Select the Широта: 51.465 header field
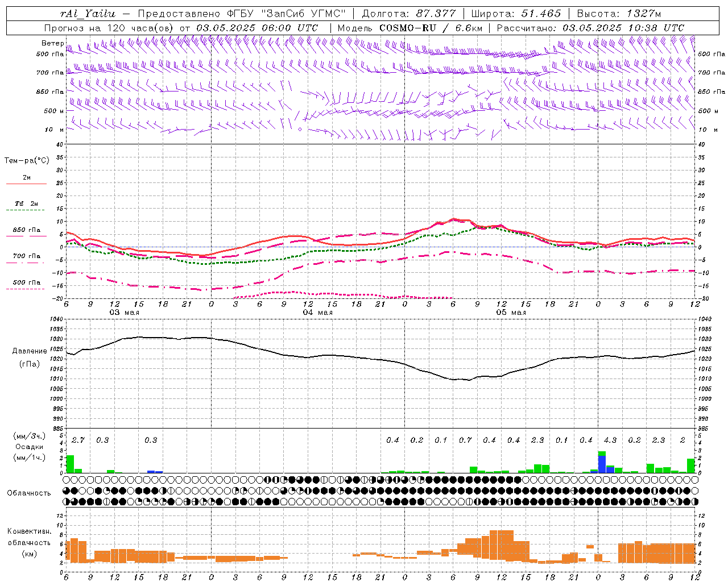The image size is (728, 582). (x=516, y=14)
